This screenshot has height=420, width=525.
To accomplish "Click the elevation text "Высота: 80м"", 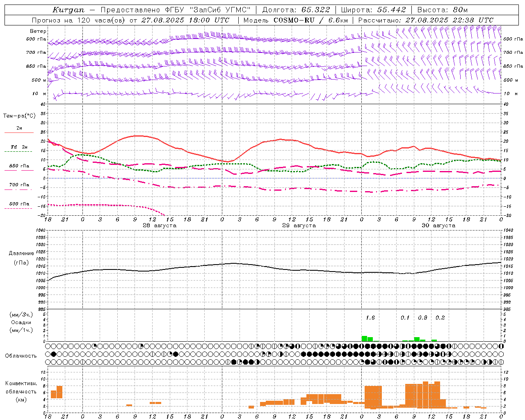I will point(442,10).
